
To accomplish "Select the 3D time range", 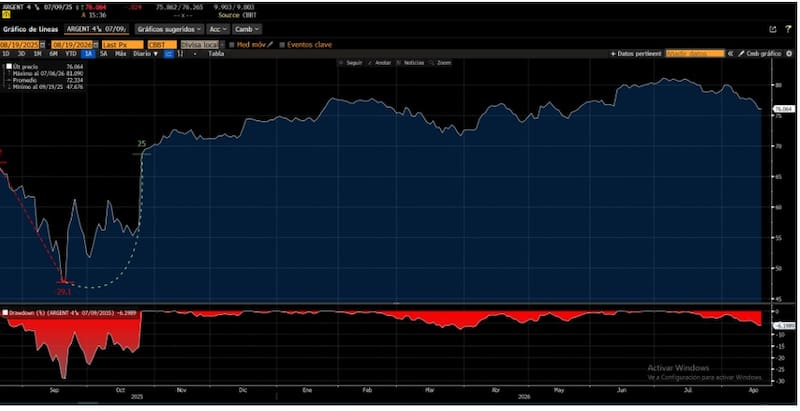I will (21, 54).
